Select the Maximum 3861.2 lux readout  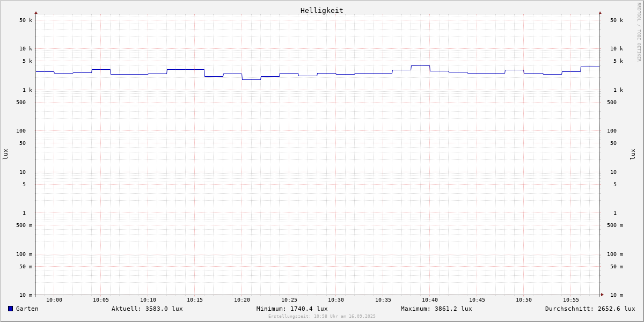436,309
